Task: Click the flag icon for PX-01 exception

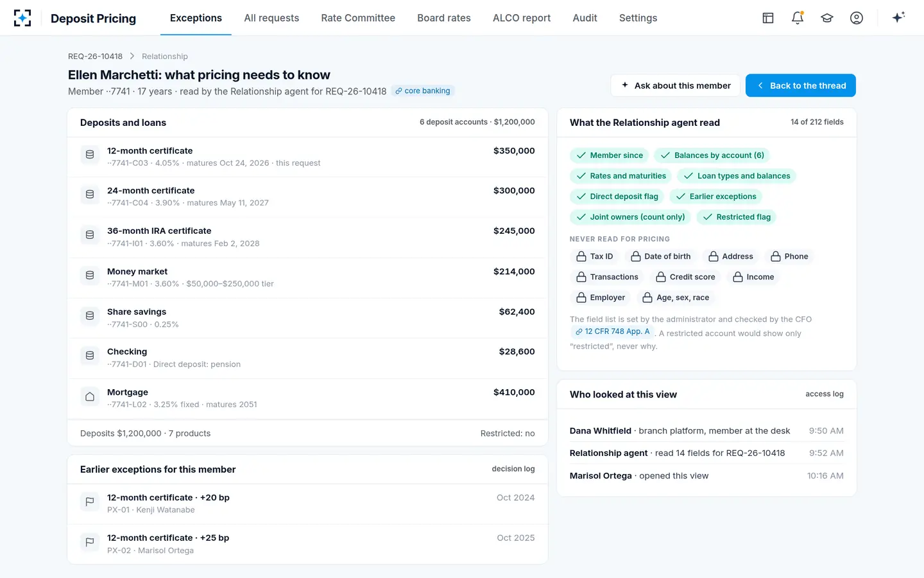Action: click(90, 502)
